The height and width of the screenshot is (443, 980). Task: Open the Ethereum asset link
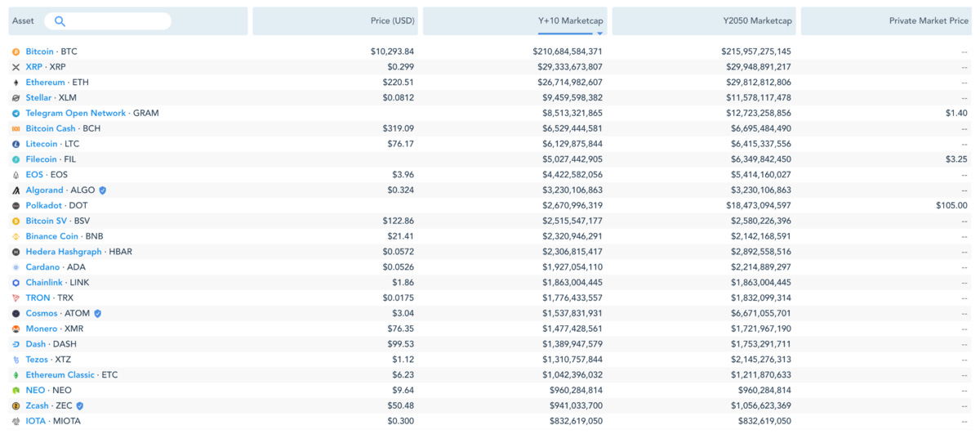point(45,83)
